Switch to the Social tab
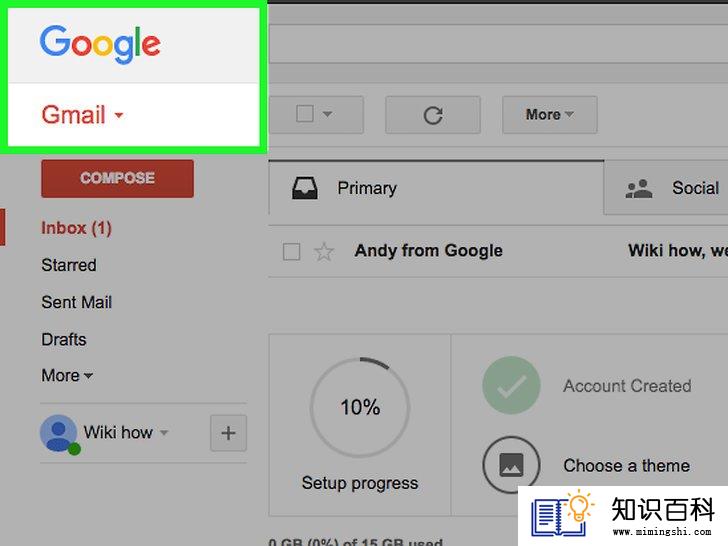 coord(666,188)
